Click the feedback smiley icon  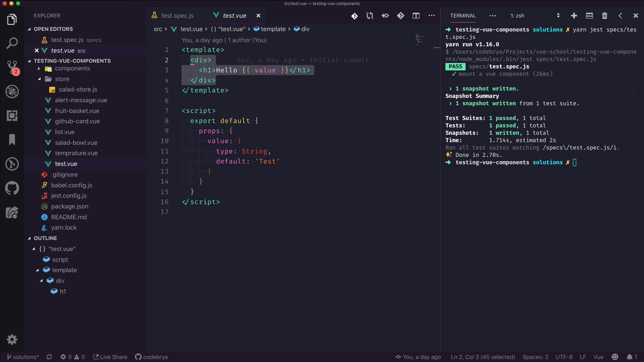(615, 357)
